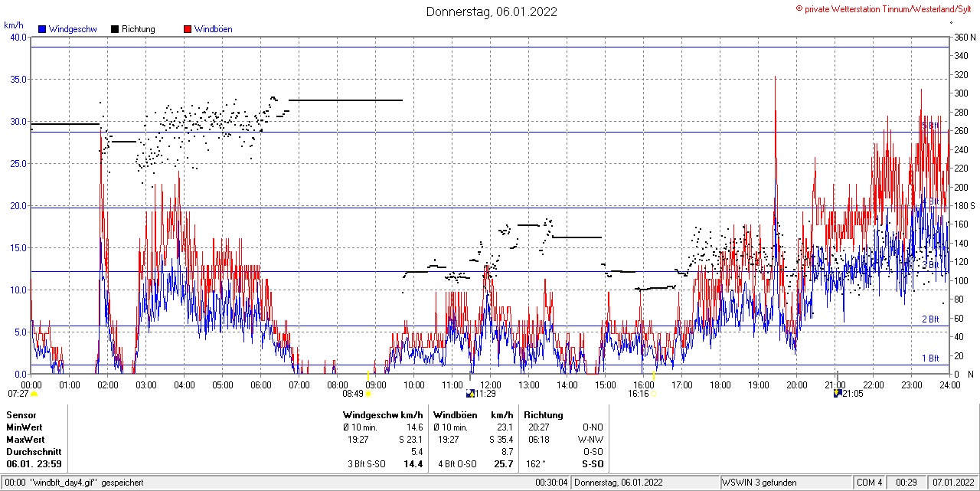Click the 25.0 value on left axis
The width and height of the screenshot is (980, 491).
pos(18,164)
